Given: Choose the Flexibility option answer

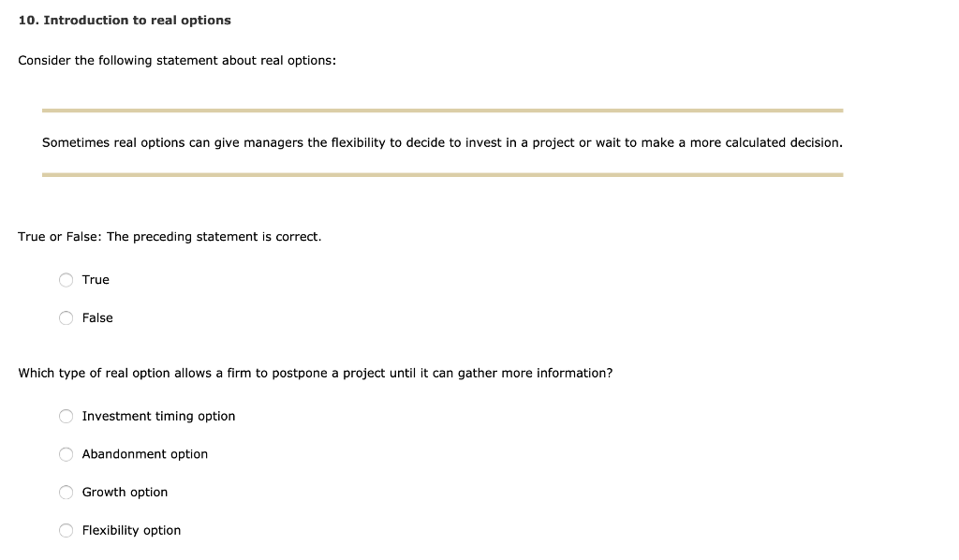Looking at the screenshot, I should click(x=66, y=530).
